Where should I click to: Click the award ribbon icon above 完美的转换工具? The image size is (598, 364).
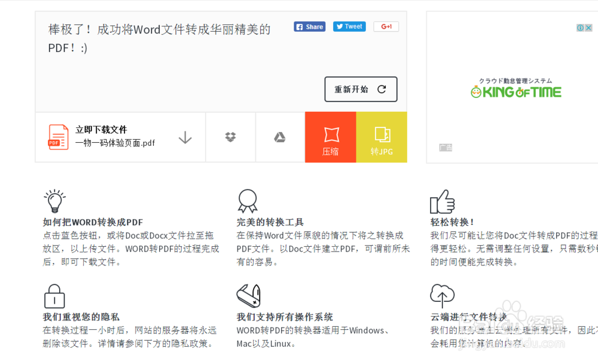[248, 200]
